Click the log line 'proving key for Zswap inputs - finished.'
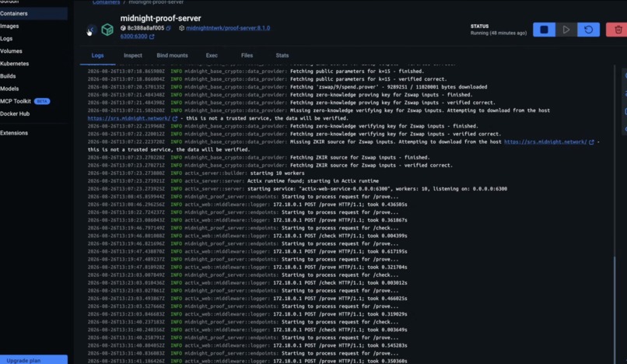 (280, 95)
